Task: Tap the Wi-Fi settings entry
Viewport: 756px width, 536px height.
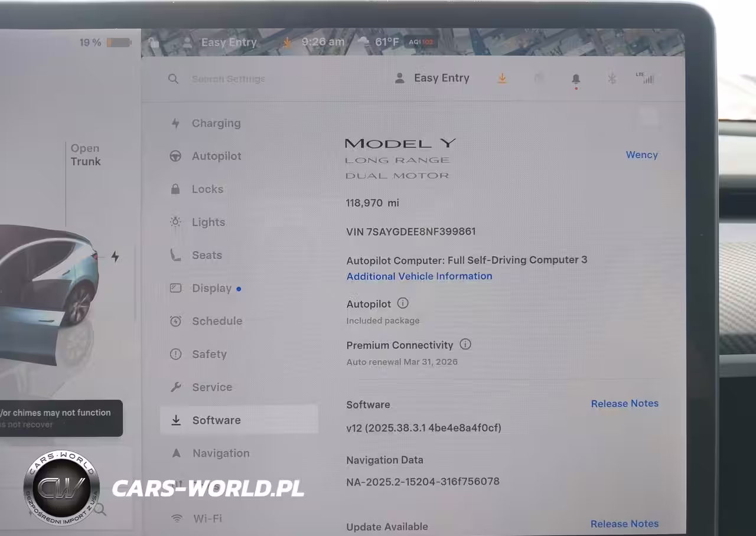Action: click(207, 518)
